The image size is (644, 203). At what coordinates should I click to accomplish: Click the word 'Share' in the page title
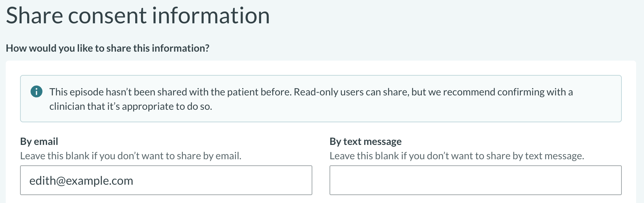point(34,16)
